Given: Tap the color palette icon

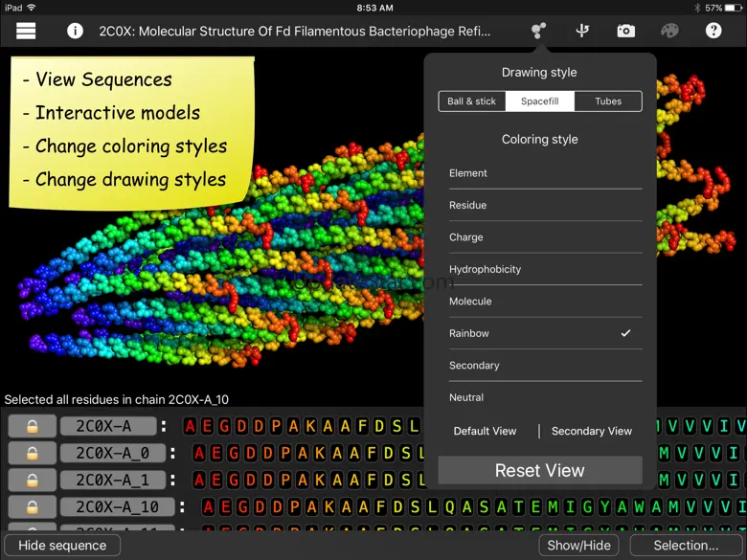Looking at the screenshot, I should point(669,31).
